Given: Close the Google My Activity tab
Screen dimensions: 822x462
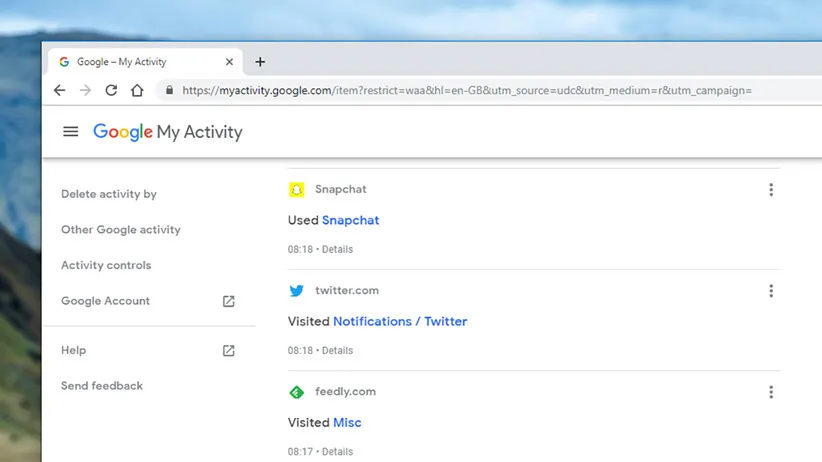Looking at the screenshot, I should coord(229,62).
